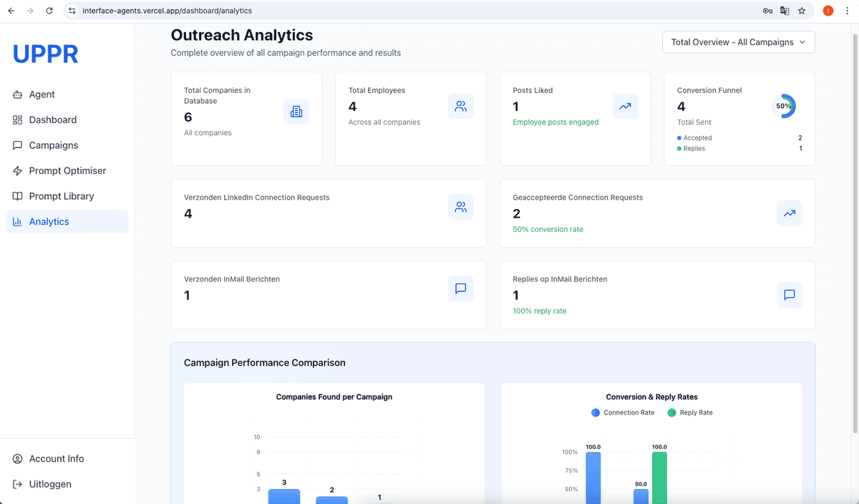
Task: Toggle the Connection Rate legend item
Action: [x=623, y=412]
